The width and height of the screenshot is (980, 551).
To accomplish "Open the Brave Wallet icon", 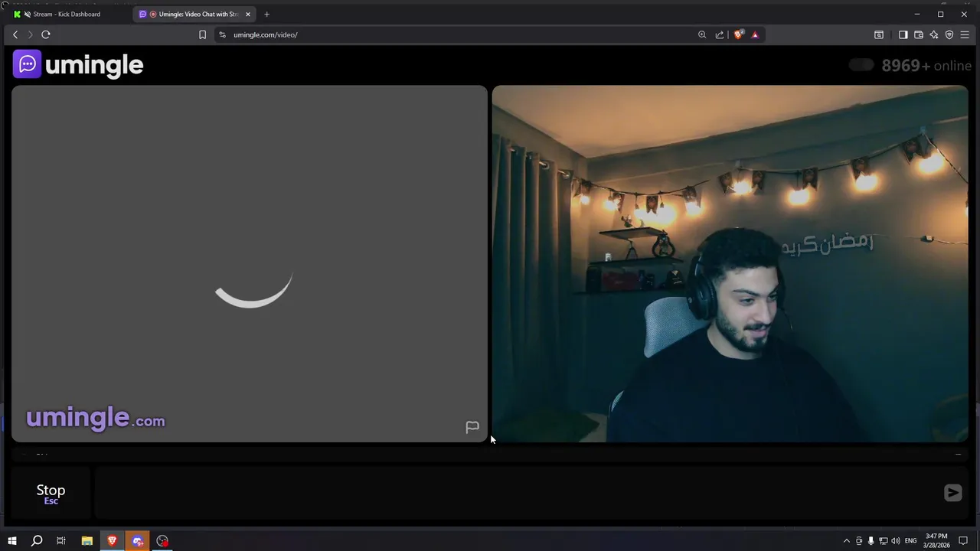I will pyautogui.click(x=919, y=34).
